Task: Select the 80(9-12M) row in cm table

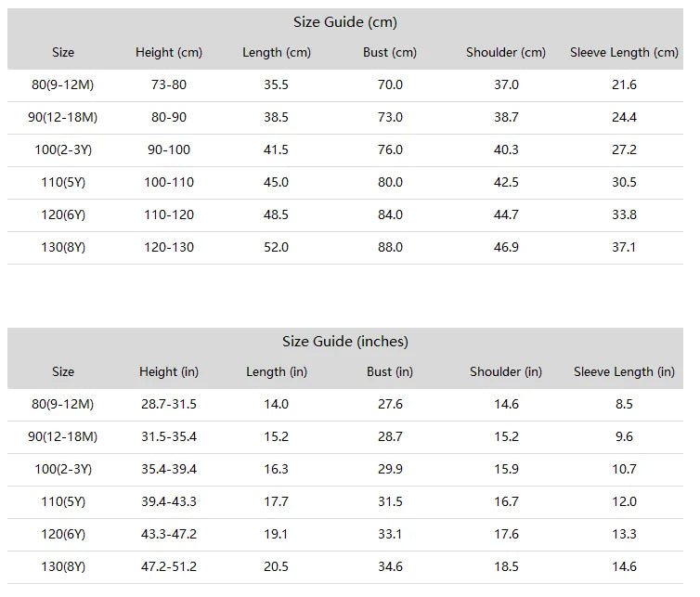Action: tap(345, 84)
